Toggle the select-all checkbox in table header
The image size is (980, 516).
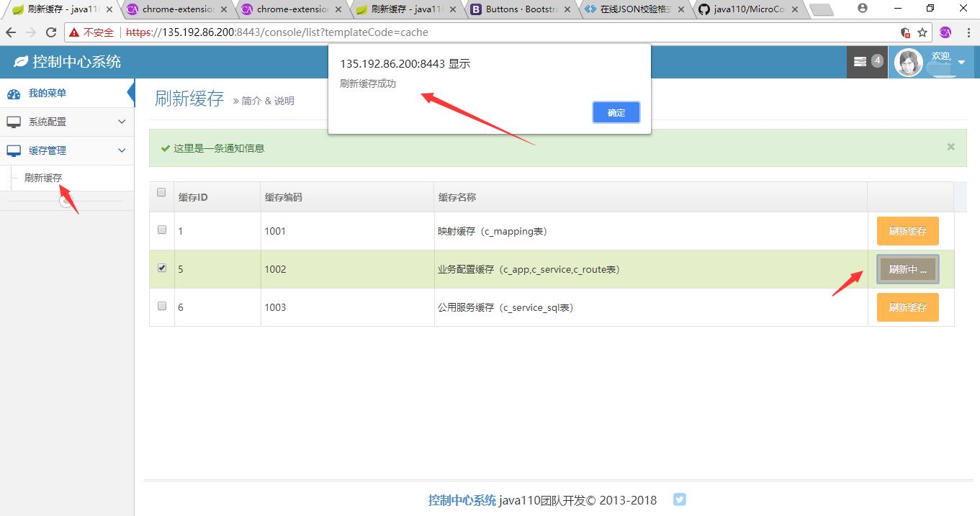point(161,193)
